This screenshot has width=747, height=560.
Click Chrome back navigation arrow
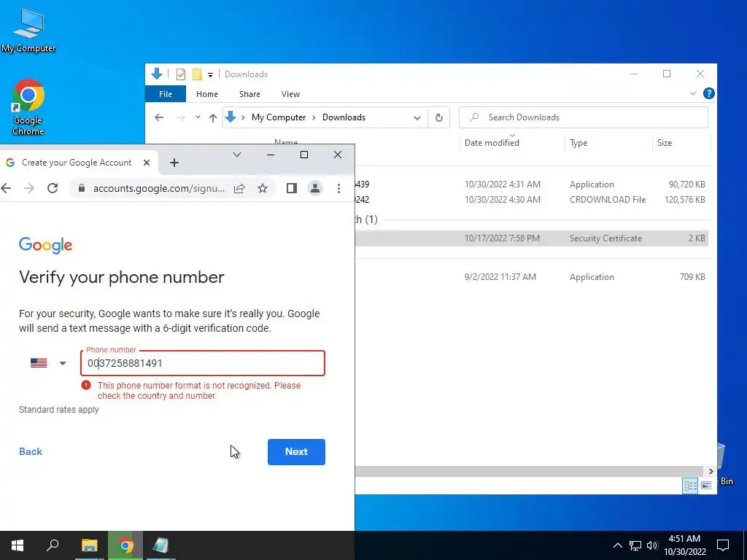point(6,189)
